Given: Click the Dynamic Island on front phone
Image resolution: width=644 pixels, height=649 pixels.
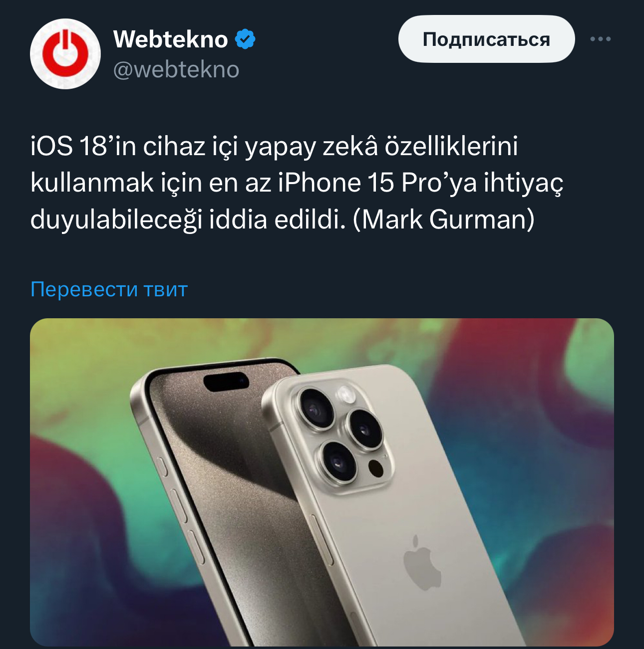Looking at the screenshot, I should (226, 382).
